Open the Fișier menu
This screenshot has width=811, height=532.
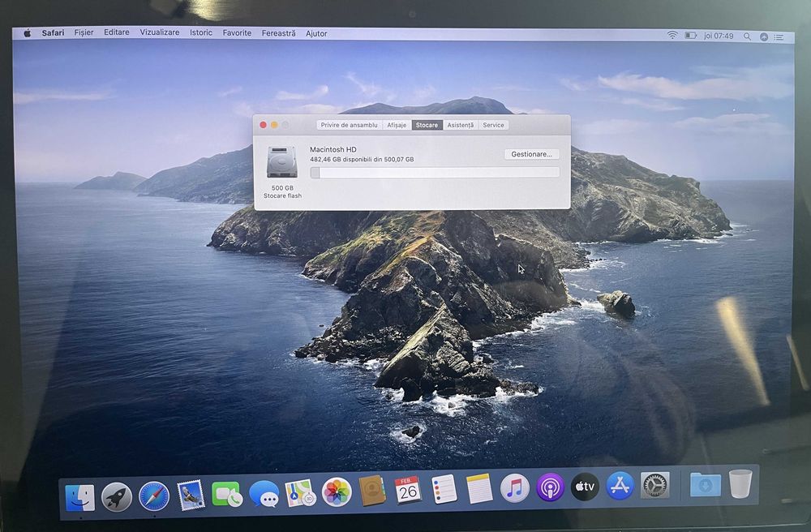click(84, 32)
